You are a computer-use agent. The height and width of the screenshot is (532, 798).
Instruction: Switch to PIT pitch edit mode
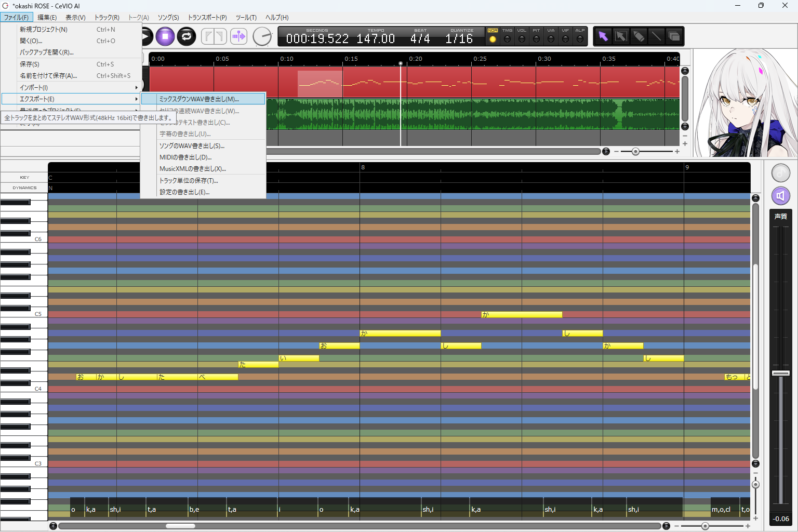tap(536, 38)
